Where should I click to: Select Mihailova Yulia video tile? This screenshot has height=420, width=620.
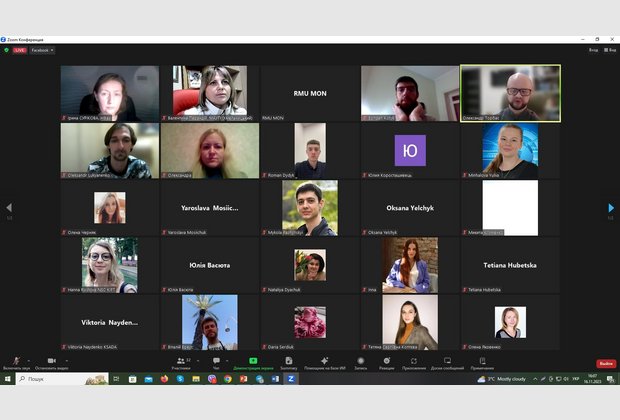pos(510,151)
